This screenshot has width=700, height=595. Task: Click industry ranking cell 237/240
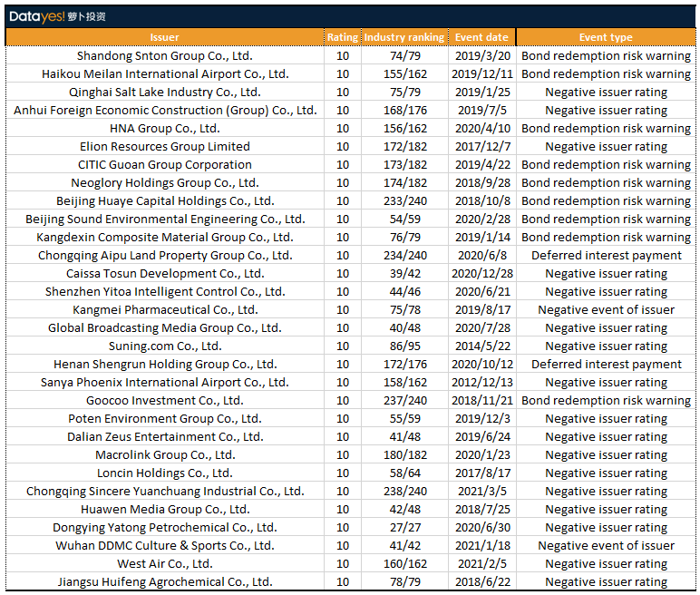pyautogui.click(x=404, y=401)
